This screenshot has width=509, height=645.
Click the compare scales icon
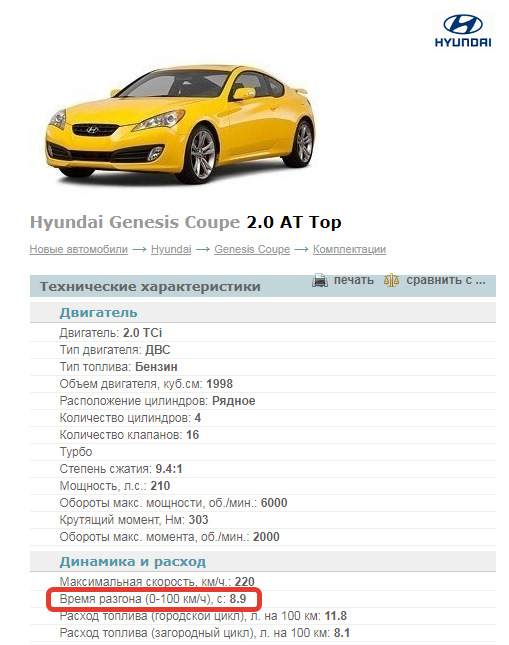coord(391,281)
